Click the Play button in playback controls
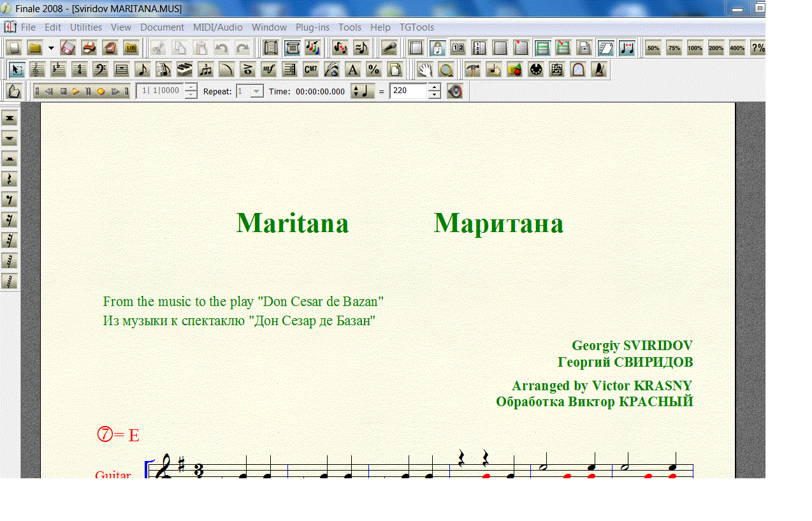The height and width of the screenshot is (521, 812). point(76,91)
